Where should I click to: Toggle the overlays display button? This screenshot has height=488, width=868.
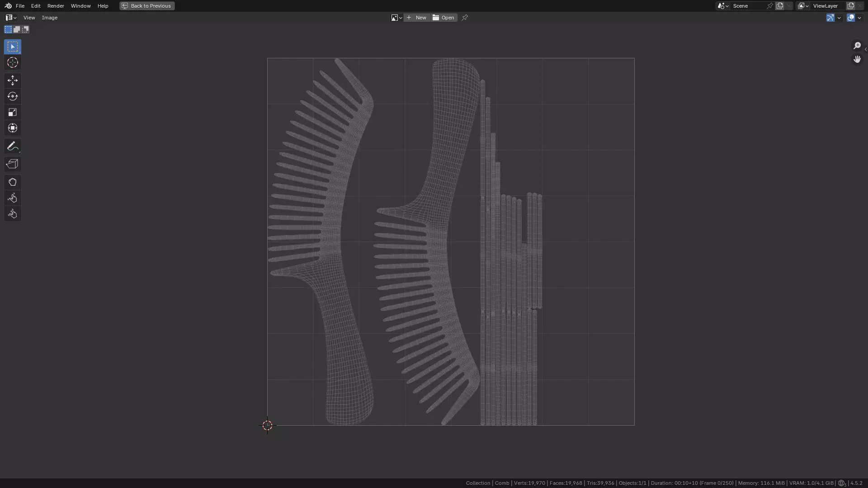pyautogui.click(x=850, y=18)
